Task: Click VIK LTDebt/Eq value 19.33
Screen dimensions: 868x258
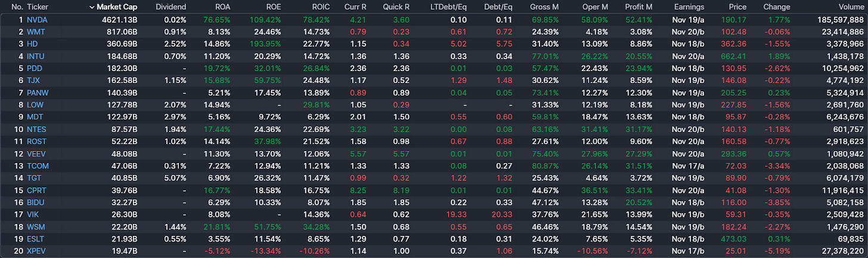Action: [x=457, y=214]
